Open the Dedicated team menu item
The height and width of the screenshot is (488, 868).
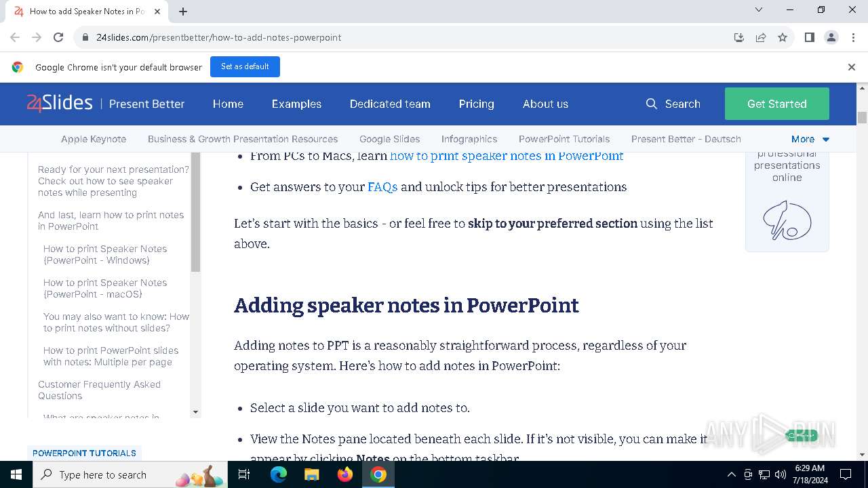[390, 104]
